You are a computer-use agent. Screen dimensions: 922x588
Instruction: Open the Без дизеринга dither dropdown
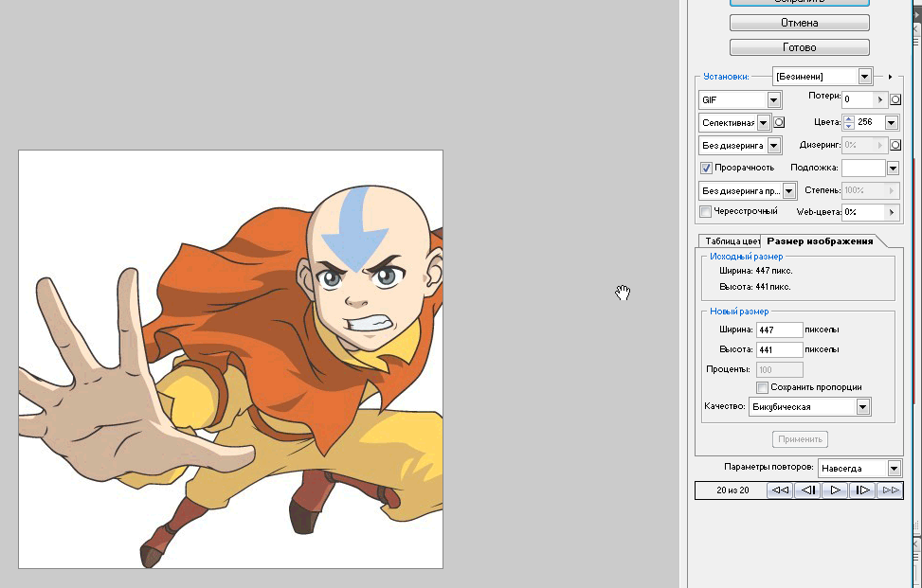[774, 146]
